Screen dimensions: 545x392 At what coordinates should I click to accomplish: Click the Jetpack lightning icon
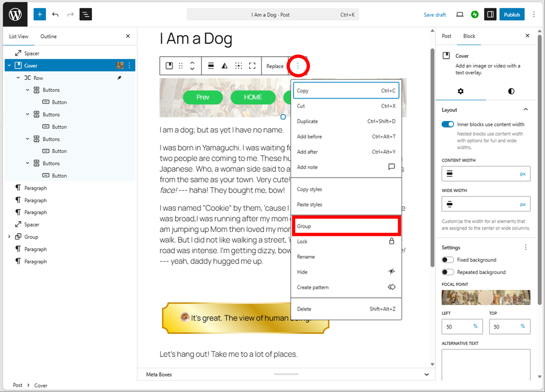click(x=475, y=14)
